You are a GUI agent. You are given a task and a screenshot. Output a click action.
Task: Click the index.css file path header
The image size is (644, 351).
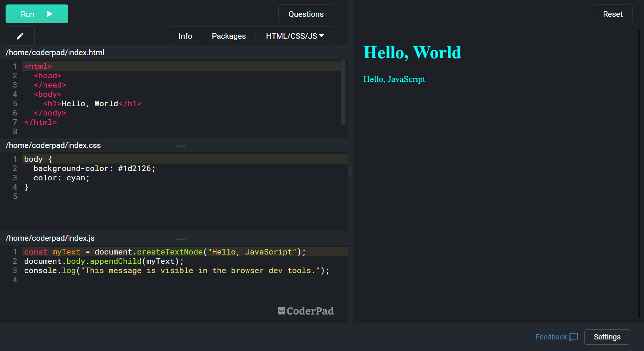pyautogui.click(x=53, y=145)
